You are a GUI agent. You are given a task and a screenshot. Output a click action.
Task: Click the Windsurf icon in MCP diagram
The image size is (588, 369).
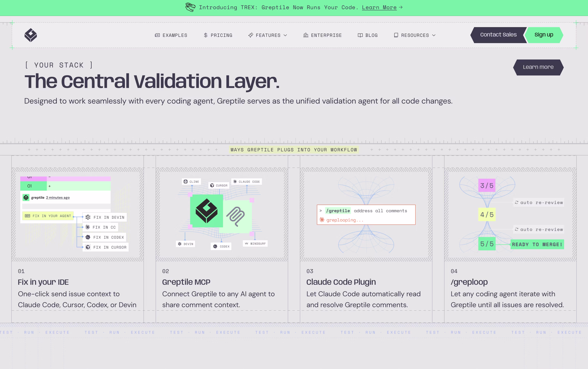tap(247, 244)
